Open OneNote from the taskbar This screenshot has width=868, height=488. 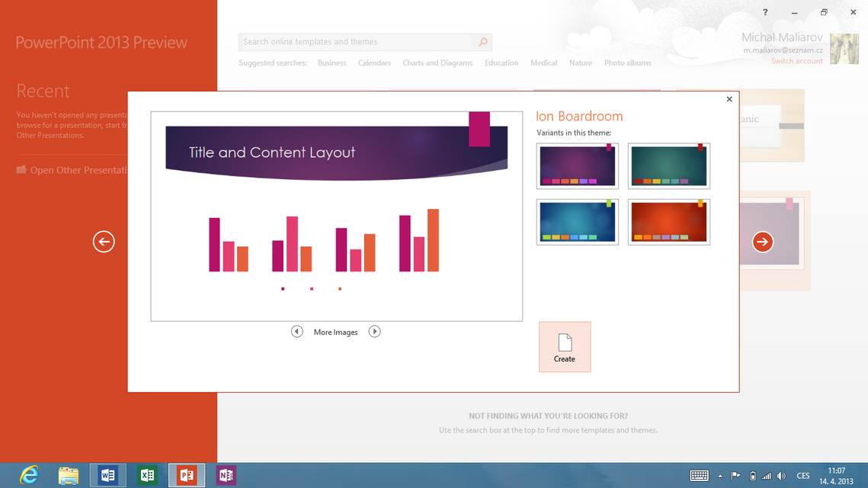(x=226, y=475)
